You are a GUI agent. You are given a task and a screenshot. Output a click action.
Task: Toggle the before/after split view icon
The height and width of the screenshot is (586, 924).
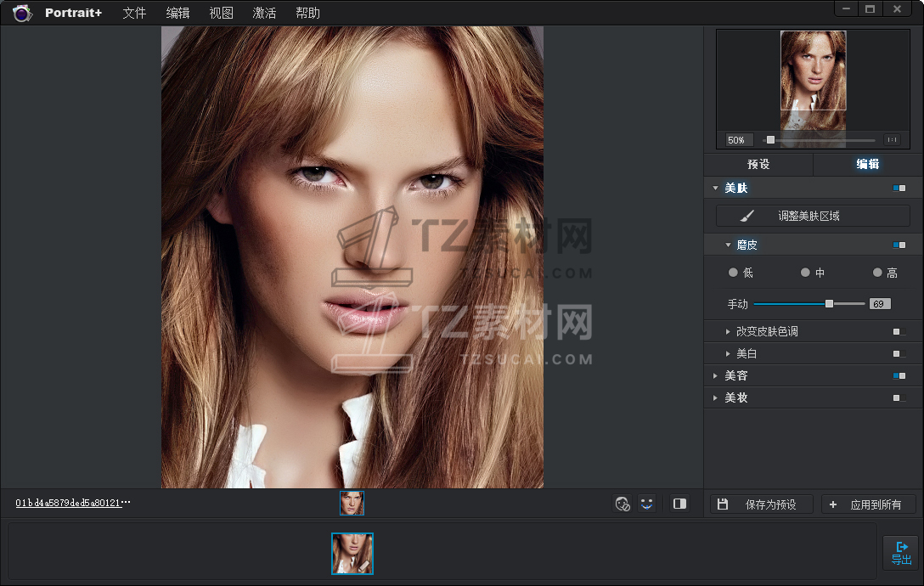(679, 504)
